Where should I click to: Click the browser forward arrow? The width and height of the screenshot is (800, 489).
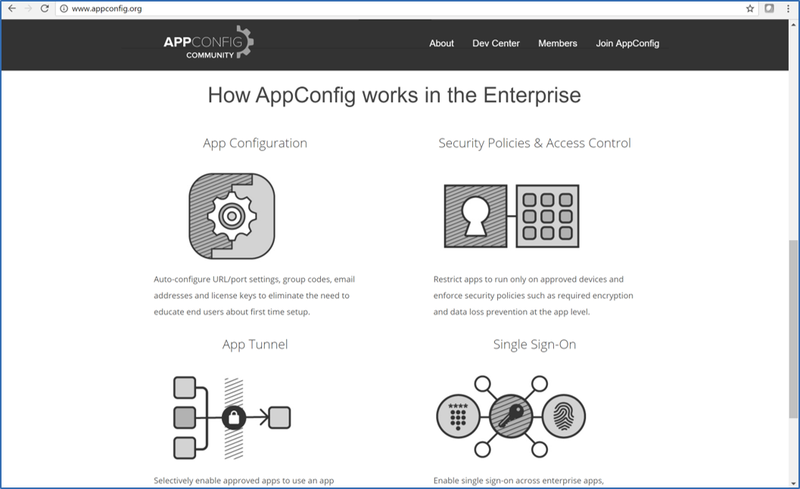point(28,8)
